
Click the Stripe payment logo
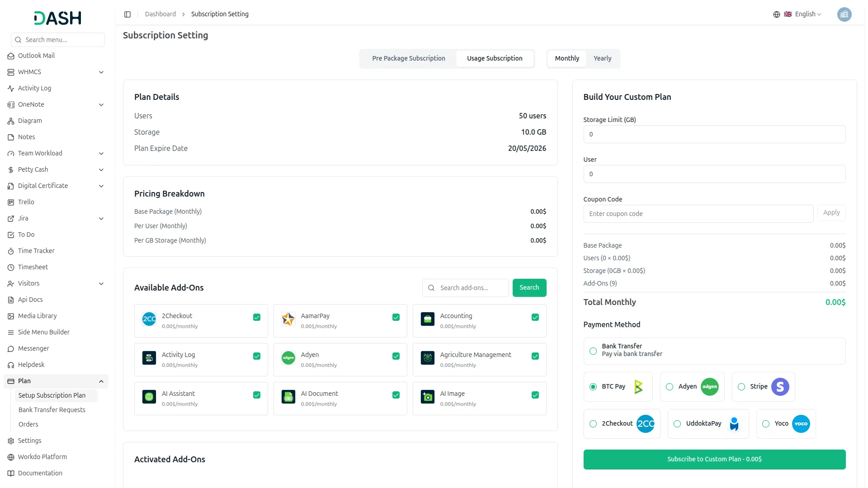tap(780, 387)
